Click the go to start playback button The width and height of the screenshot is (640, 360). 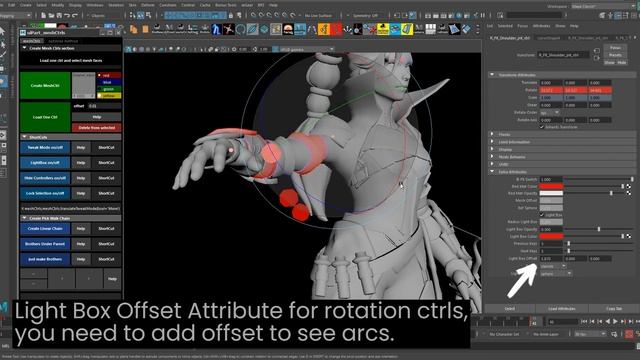(x=584, y=322)
